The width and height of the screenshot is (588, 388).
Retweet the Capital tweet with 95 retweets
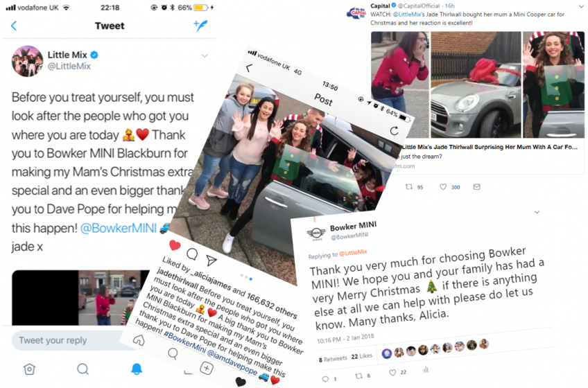click(x=409, y=186)
